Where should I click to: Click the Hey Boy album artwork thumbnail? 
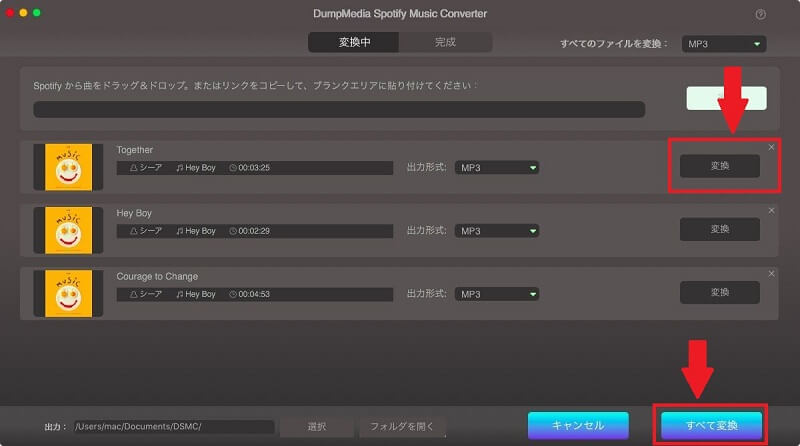[68, 230]
